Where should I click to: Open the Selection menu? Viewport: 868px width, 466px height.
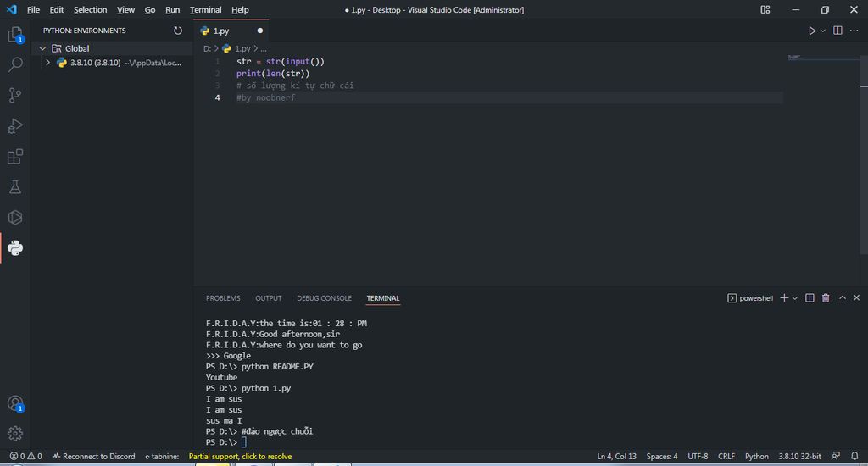click(x=90, y=9)
